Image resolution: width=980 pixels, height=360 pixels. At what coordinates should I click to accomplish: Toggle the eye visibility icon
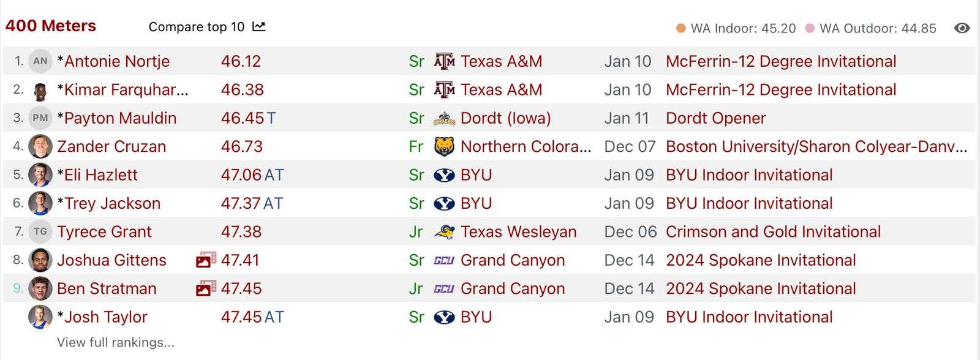[x=962, y=28]
